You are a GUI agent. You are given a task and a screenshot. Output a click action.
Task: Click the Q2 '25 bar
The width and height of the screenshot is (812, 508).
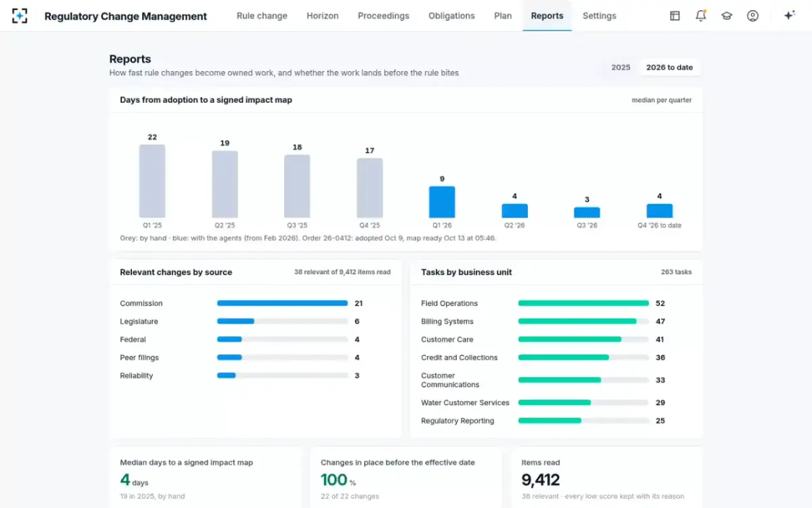tap(225, 184)
